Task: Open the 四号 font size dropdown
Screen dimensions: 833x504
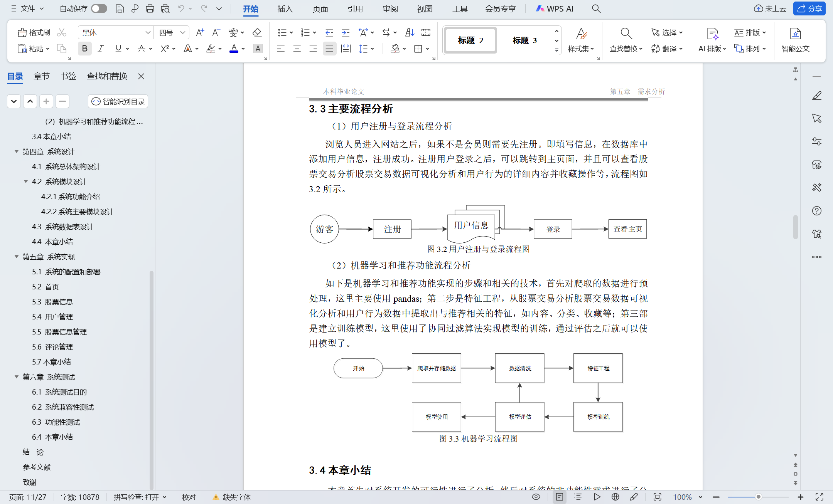Action: click(183, 33)
